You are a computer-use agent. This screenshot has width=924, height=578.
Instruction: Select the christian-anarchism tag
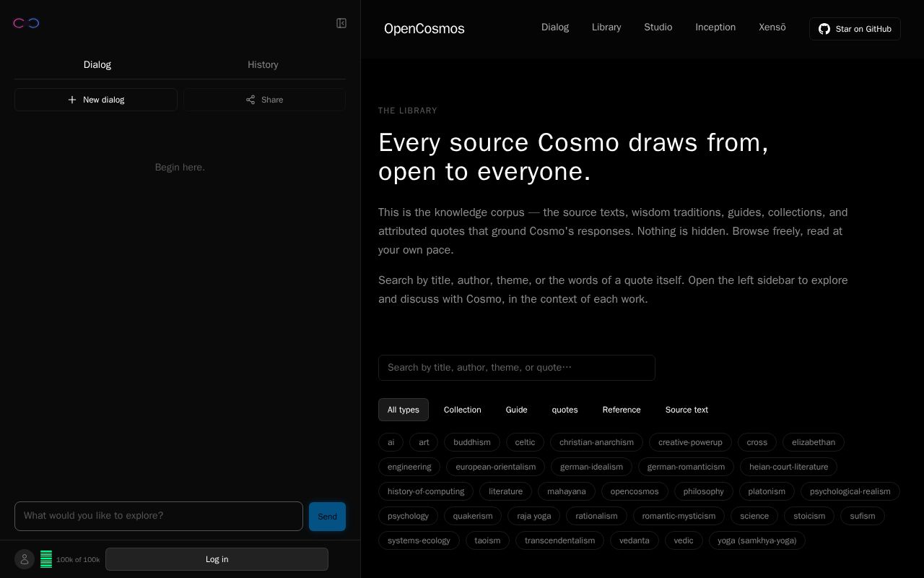click(x=596, y=442)
